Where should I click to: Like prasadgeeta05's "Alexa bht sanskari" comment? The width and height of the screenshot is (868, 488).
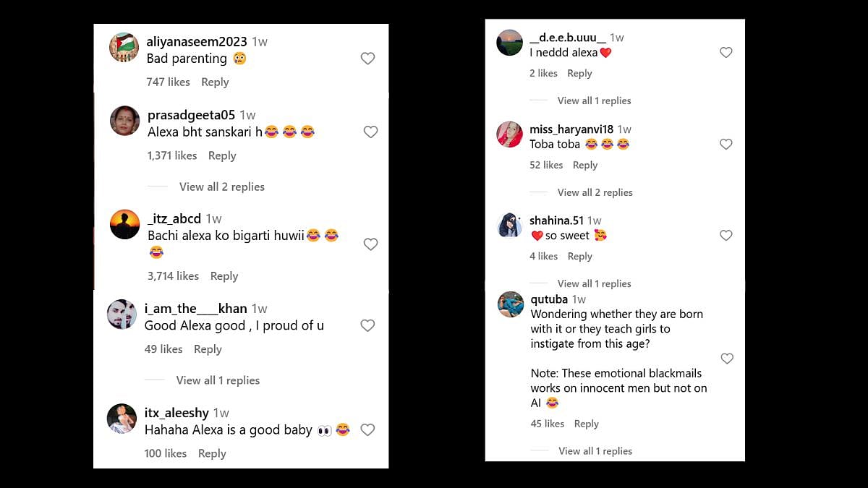pos(370,132)
